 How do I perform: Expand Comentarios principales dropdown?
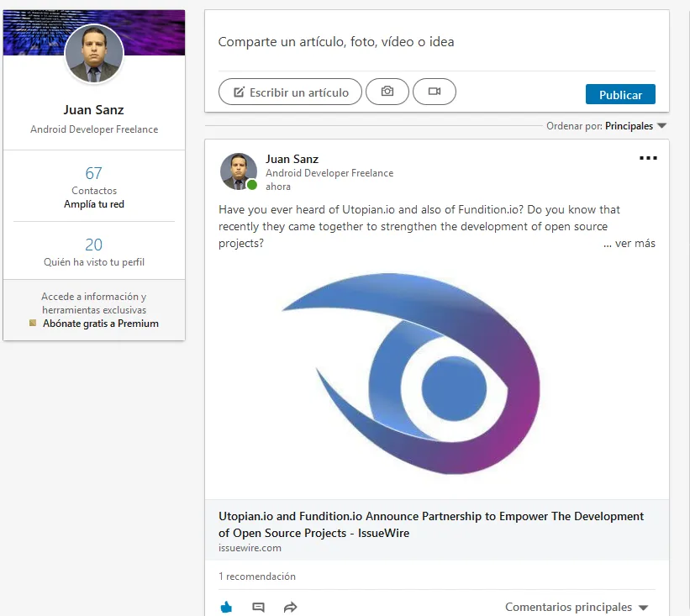point(577,608)
